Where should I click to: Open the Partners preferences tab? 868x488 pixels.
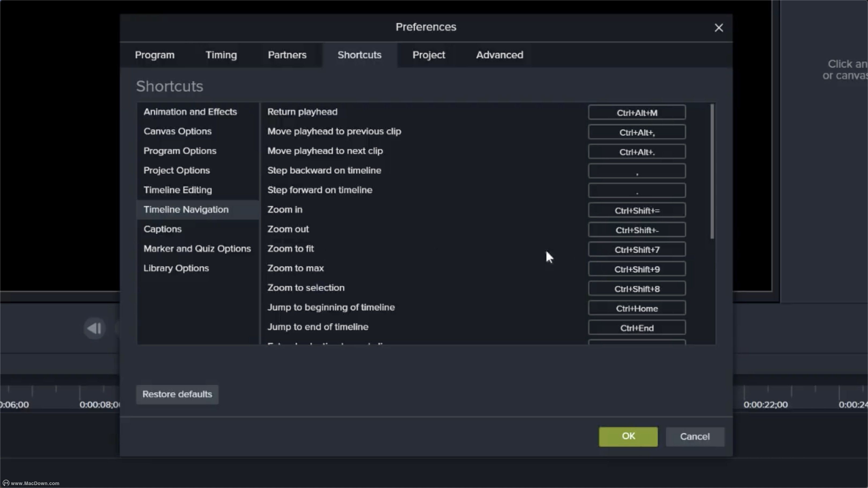pos(287,55)
